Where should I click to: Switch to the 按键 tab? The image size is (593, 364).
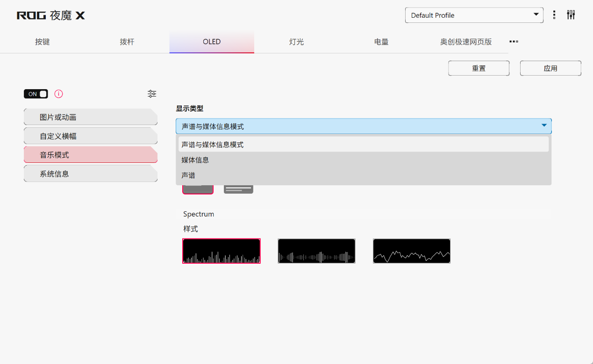[x=42, y=42]
